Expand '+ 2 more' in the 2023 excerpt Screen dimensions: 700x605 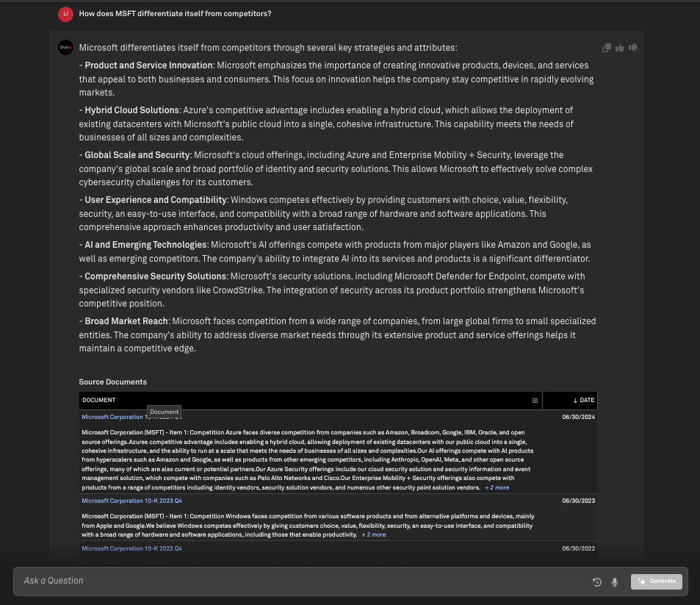pos(374,535)
